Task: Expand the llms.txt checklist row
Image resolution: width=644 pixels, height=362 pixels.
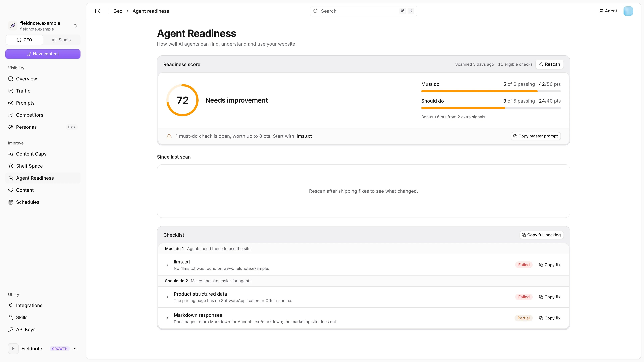Action: click(x=167, y=265)
